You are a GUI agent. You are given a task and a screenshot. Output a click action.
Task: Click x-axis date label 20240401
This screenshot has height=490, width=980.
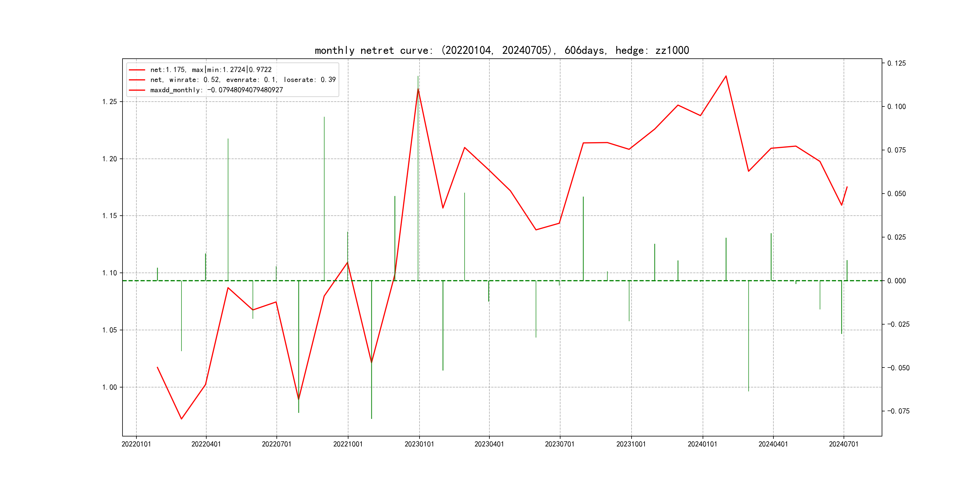[x=773, y=444]
